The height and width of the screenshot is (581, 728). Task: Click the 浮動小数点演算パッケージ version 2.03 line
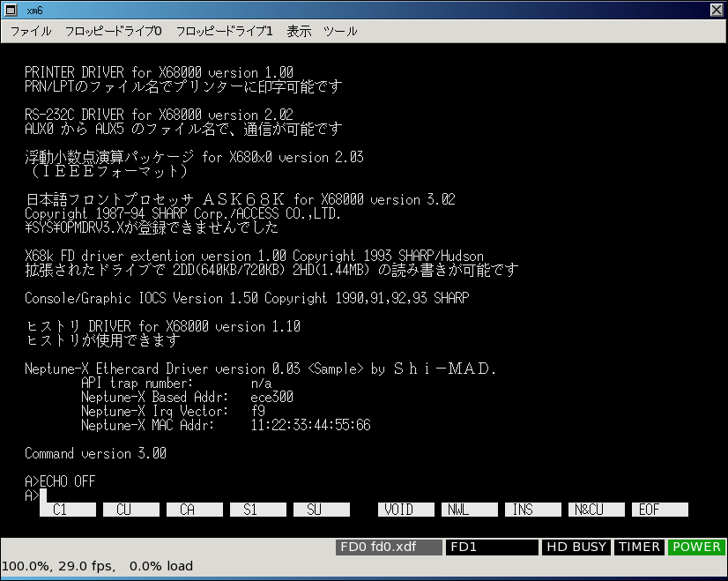pyautogui.click(x=194, y=158)
